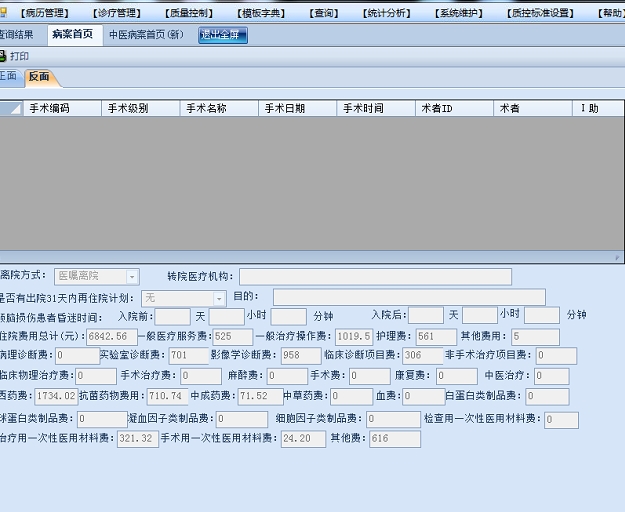Viewport: 625px width, 512px height.
Task: Open the 病历管理 menu
Action: 45,13
